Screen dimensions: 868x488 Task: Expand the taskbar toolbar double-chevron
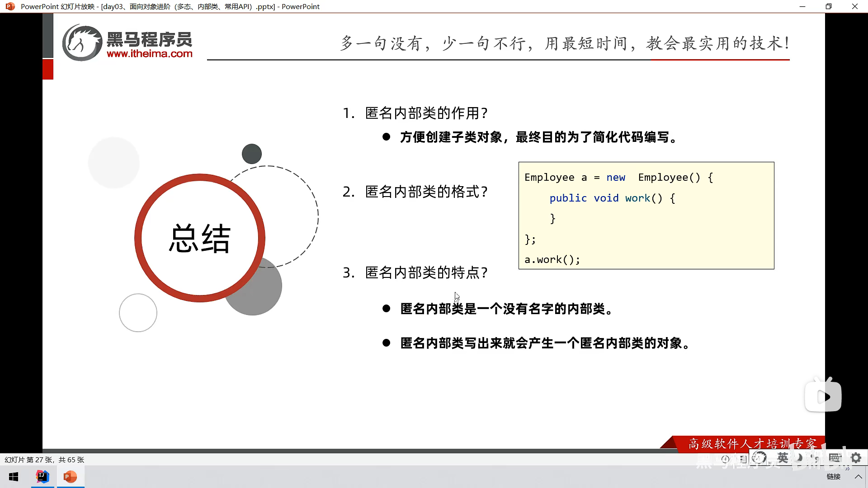847,469
